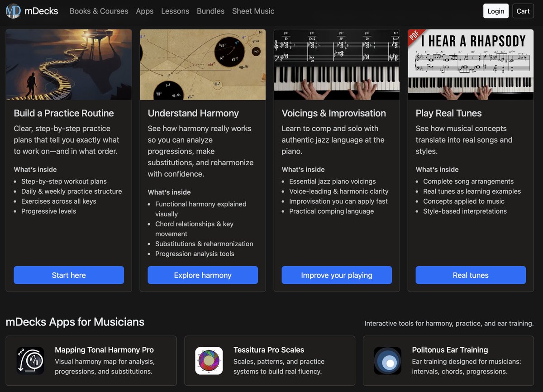Click the PDF ribbon badge on Rhapsody thumbnail
This screenshot has height=392, width=543.
416,37
